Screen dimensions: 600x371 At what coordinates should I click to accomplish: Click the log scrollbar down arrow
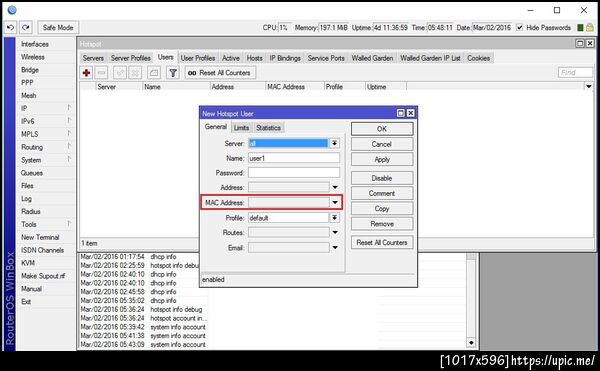pyautogui.click(x=471, y=343)
